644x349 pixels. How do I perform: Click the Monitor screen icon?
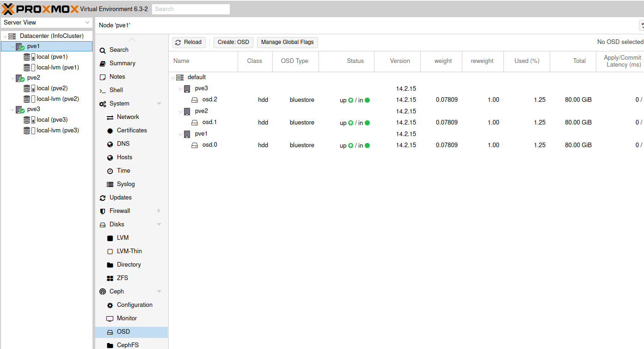(x=110, y=318)
